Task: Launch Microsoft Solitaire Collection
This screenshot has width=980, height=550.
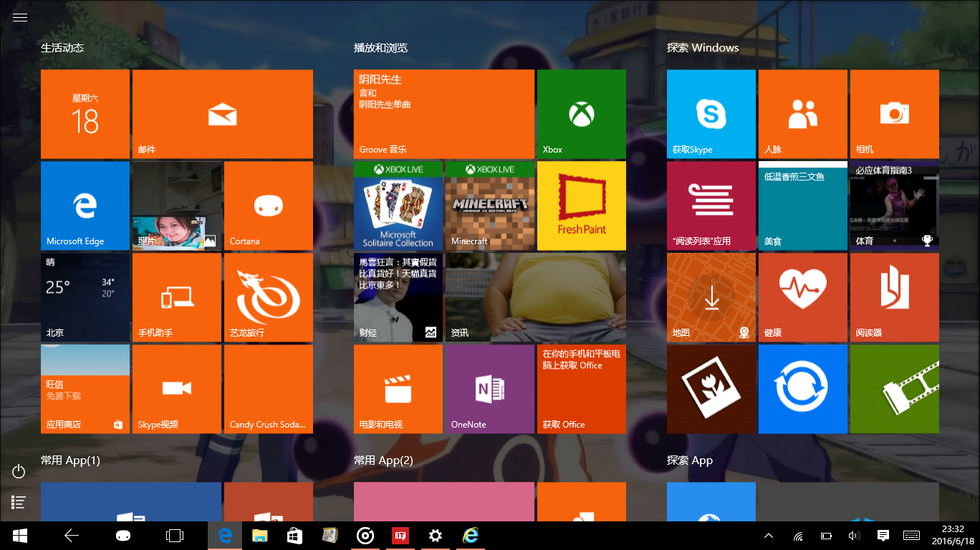Action: click(x=398, y=206)
